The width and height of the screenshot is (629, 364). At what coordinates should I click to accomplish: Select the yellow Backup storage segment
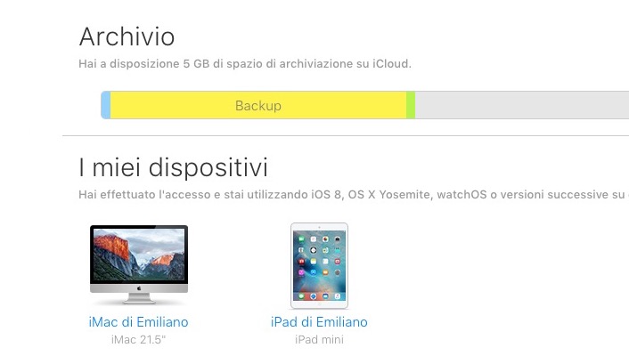click(257, 105)
